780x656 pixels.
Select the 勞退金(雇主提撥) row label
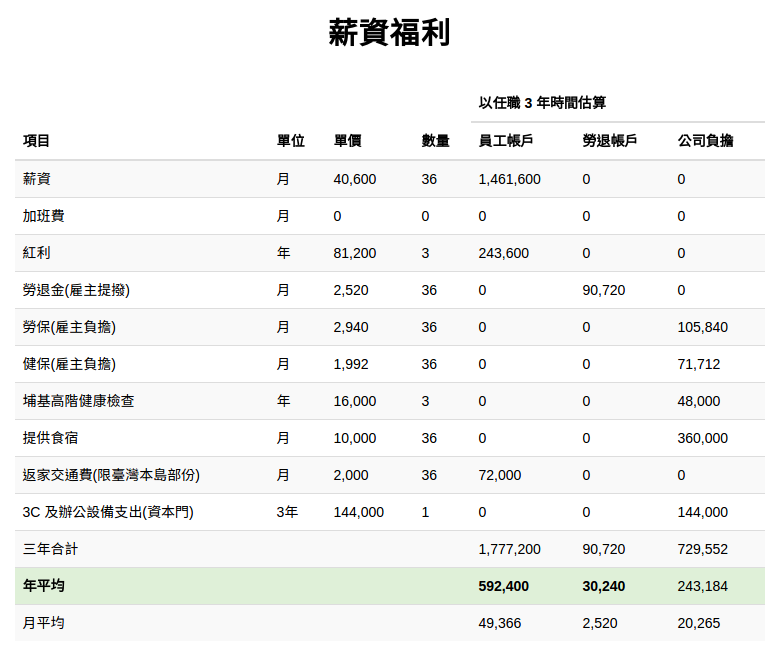point(76,290)
